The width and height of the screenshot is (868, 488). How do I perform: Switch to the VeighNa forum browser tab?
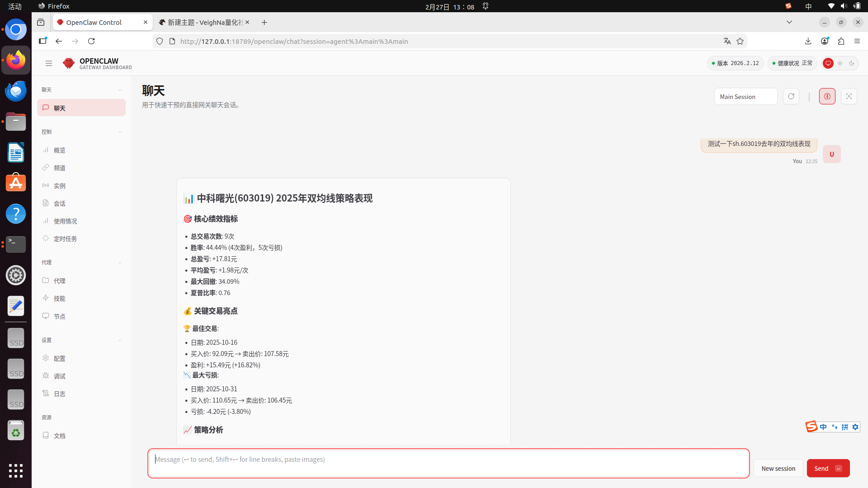point(203,22)
